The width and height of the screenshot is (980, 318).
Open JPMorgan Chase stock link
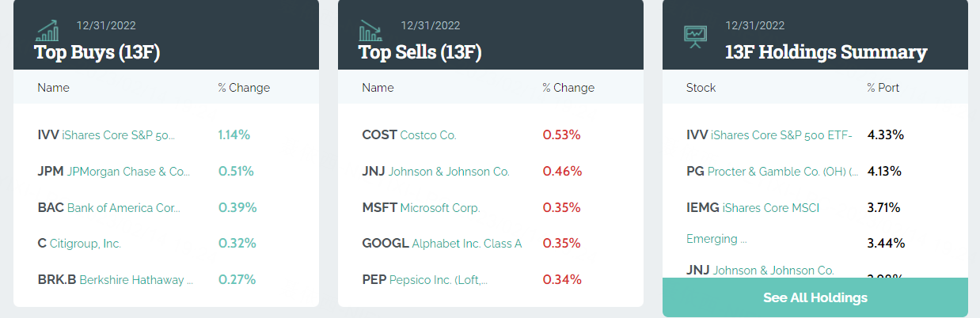tap(114, 171)
